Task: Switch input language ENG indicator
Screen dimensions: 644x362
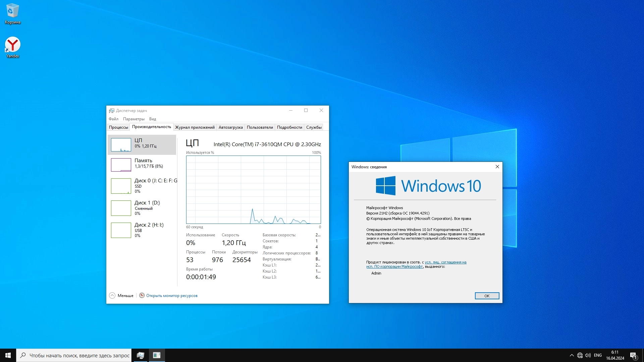Action: tap(598, 355)
